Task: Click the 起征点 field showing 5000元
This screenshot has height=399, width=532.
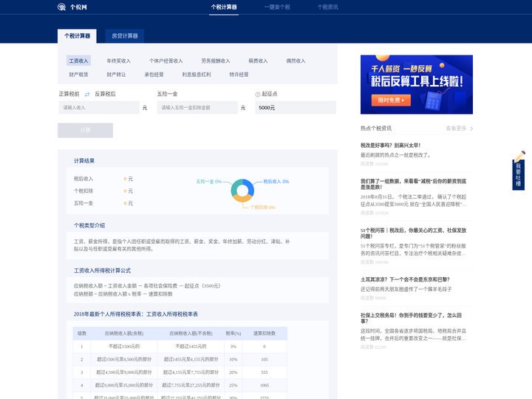Action: 296,108
